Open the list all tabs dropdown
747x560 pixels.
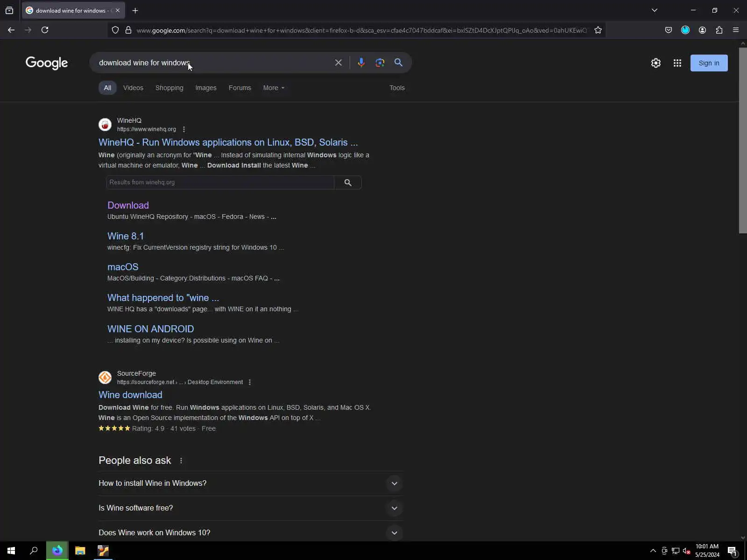tap(655, 10)
